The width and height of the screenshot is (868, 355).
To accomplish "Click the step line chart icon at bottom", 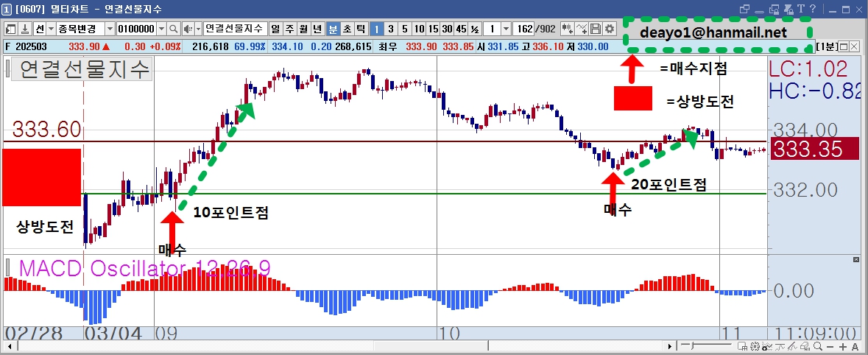I will click(x=780, y=347).
